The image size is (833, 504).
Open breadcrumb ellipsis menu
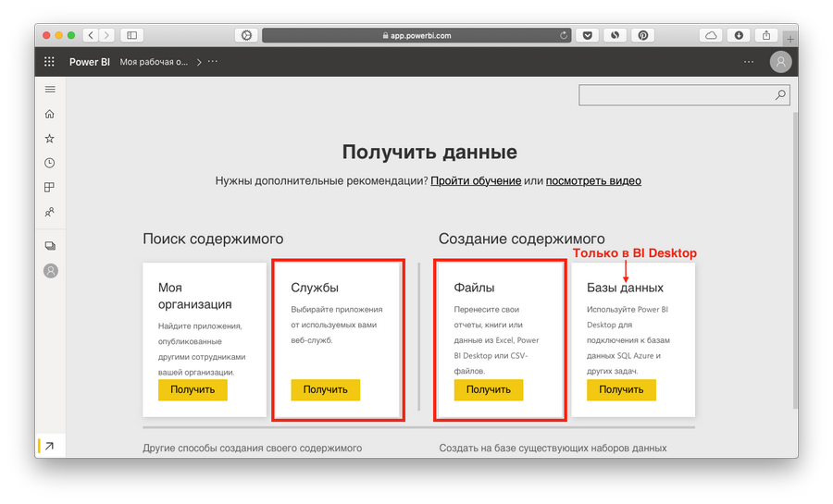pos(213,62)
